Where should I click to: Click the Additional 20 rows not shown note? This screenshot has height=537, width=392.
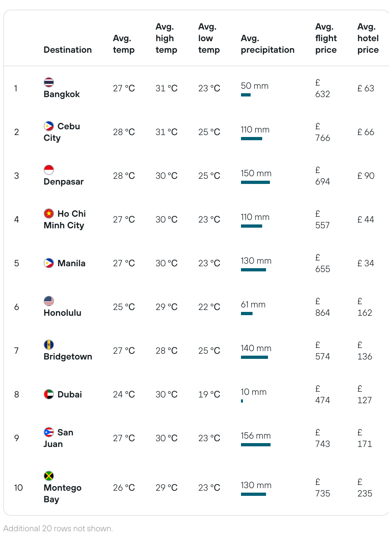click(x=58, y=528)
